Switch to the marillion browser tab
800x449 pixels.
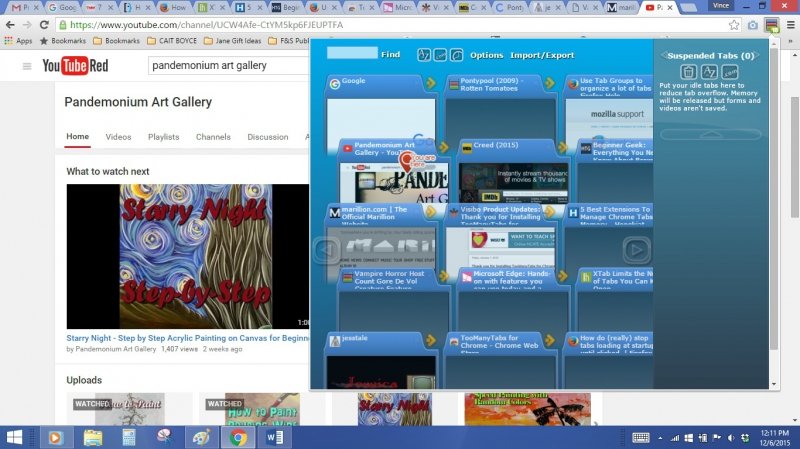pyautogui.click(x=619, y=8)
